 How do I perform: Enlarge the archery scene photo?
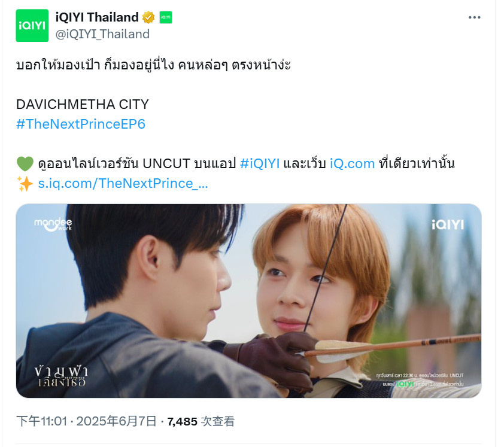pyautogui.click(x=249, y=301)
